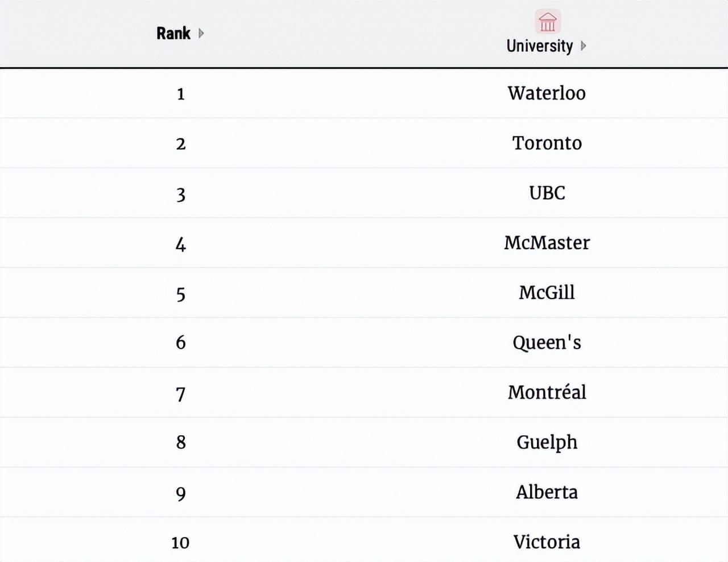The height and width of the screenshot is (562, 728).
Task: Select Victoria at rank ten
Action: click(x=547, y=542)
